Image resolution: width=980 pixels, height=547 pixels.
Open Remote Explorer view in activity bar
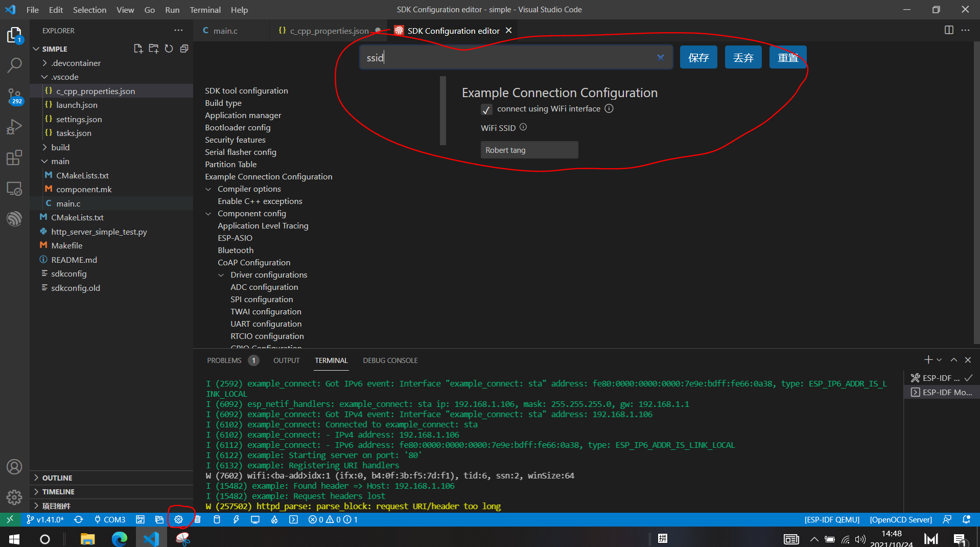(x=14, y=188)
